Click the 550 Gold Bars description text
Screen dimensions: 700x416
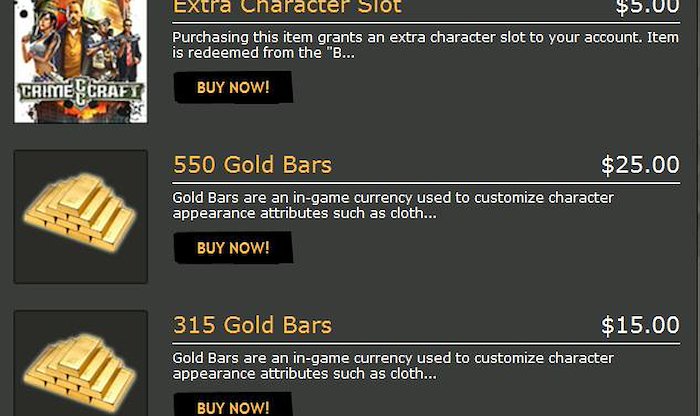coord(393,205)
